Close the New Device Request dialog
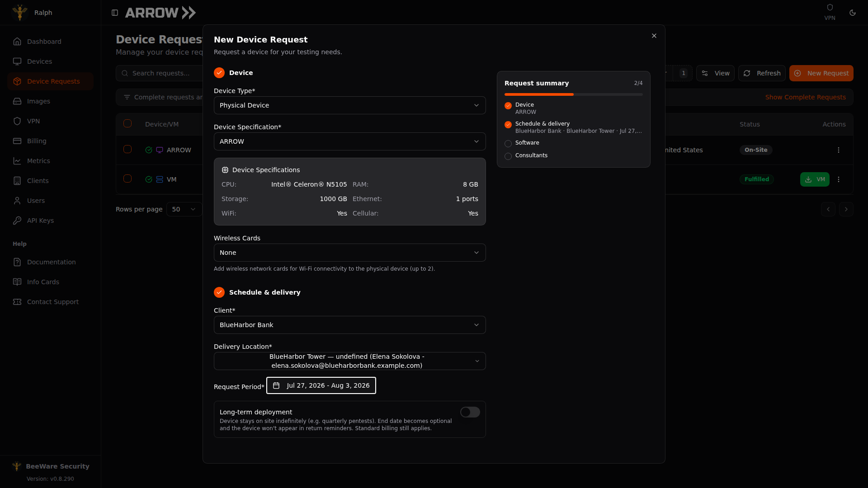868x488 pixels. (x=654, y=36)
